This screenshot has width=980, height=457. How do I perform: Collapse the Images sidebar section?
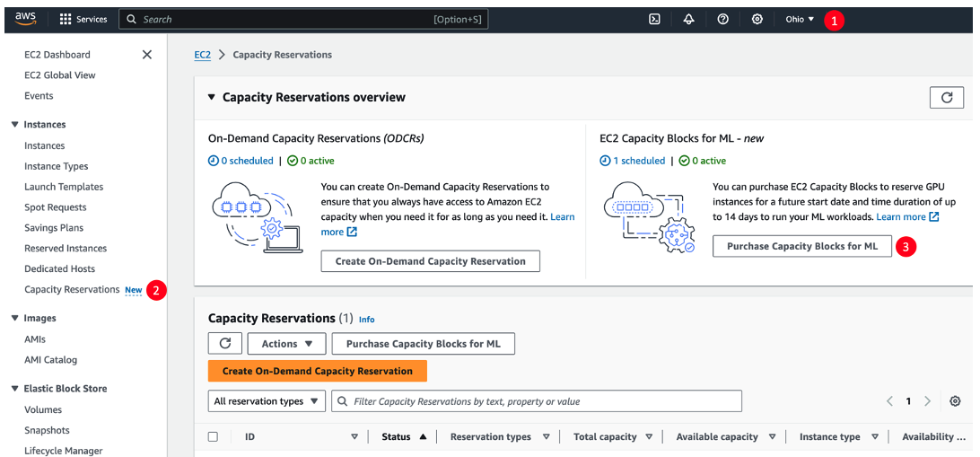[15, 318]
